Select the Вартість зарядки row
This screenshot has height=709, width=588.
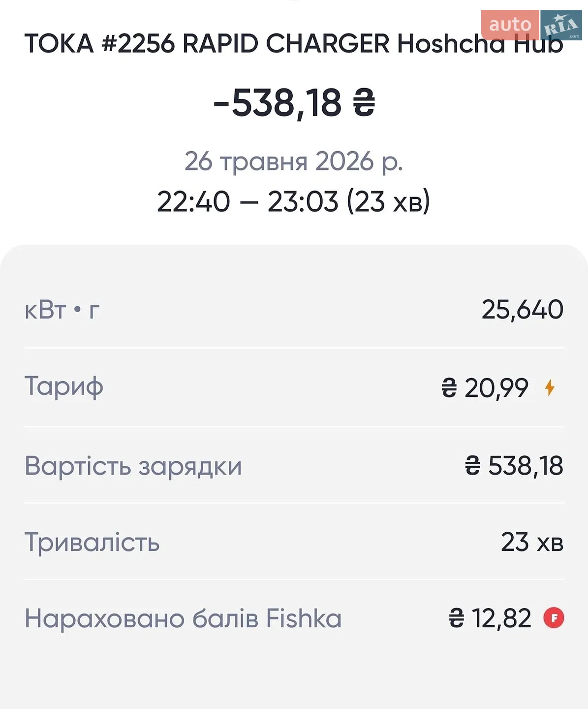(294, 465)
